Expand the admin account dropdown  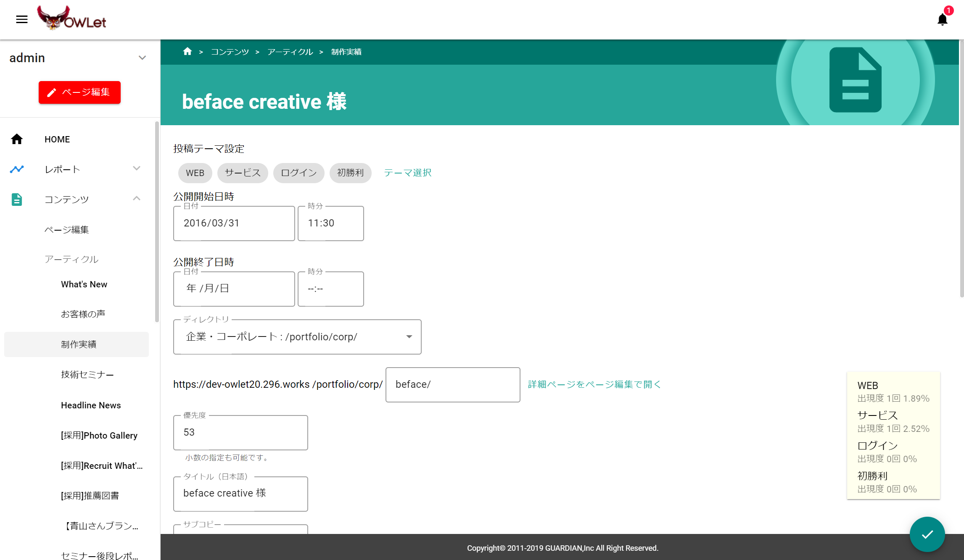[x=142, y=58]
